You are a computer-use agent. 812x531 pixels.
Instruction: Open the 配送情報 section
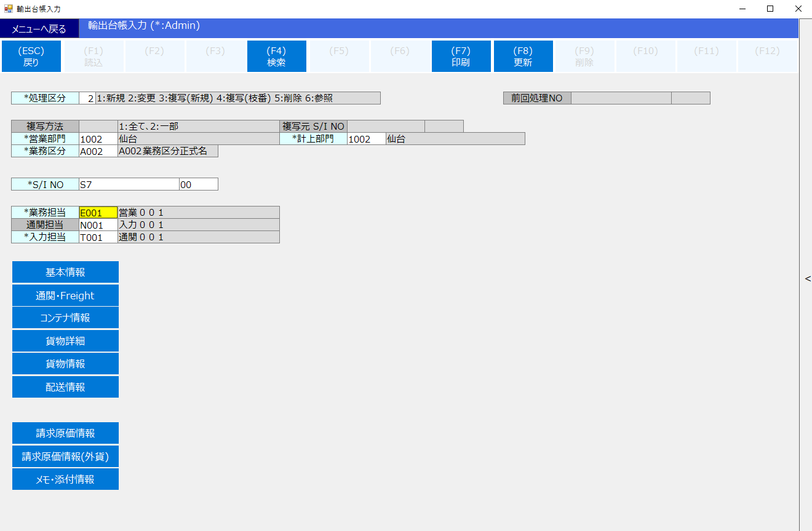click(x=65, y=387)
